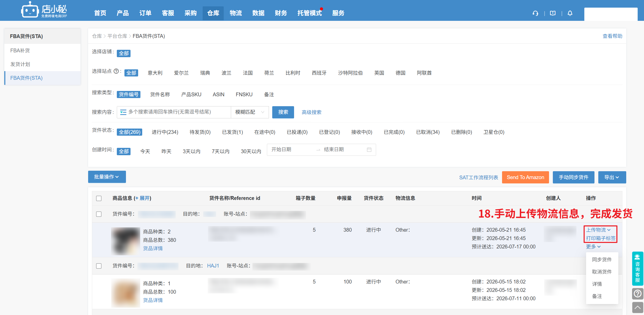This screenshot has height=315, width=644.
Task: Open the 高级搜索 advanced search link
Action: (311, 112)
